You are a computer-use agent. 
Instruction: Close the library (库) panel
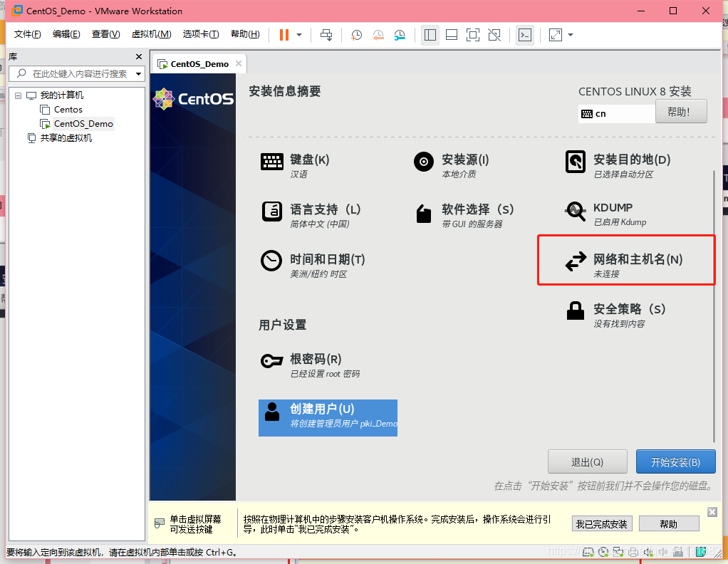coord(138,57)
